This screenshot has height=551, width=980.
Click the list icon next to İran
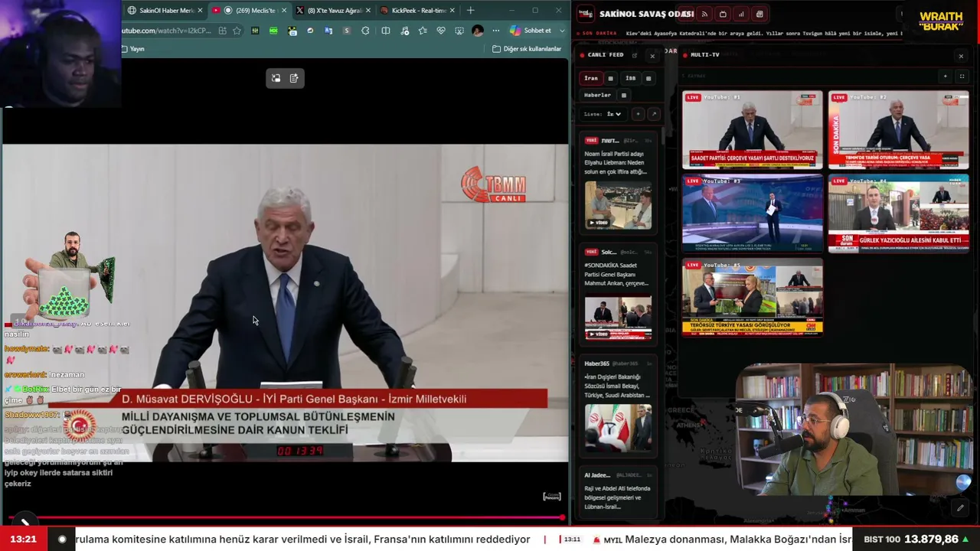click(610, 78)
